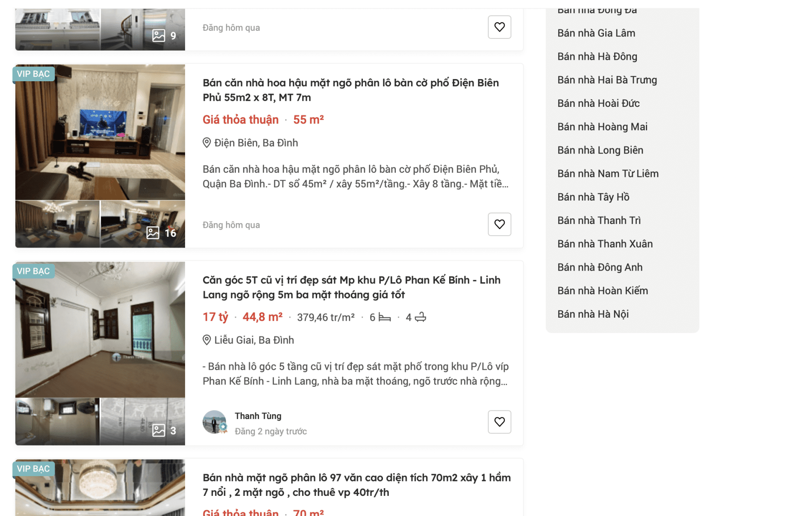Open photo gallery icon showing 3 images
The width and height of the screenshot is (812, 516).
point(159,430)
